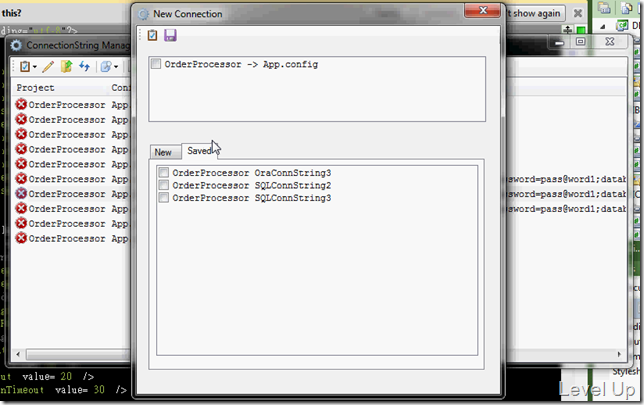
Task: Click clipboard check icon in New Connection toolbar
Action: pos(152,35)
